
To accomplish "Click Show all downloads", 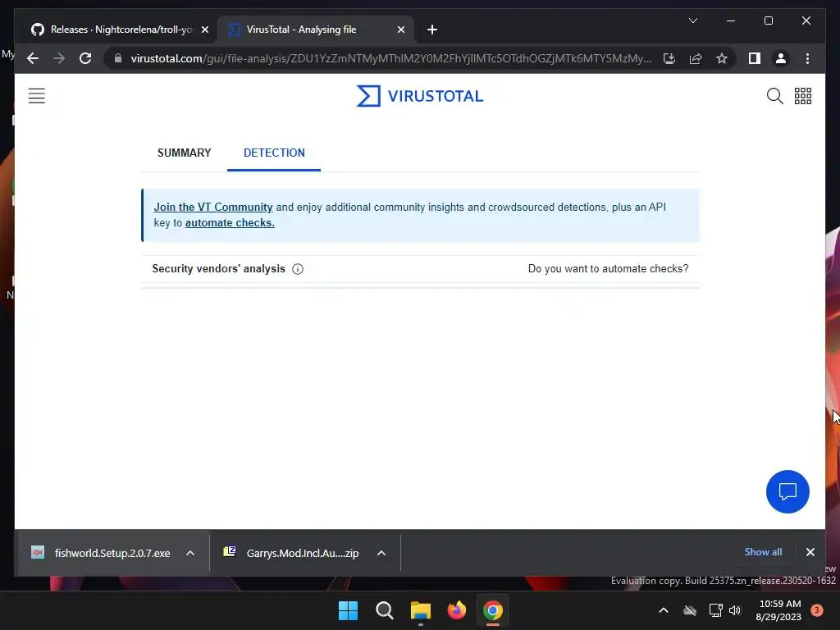I will point(763,552).
